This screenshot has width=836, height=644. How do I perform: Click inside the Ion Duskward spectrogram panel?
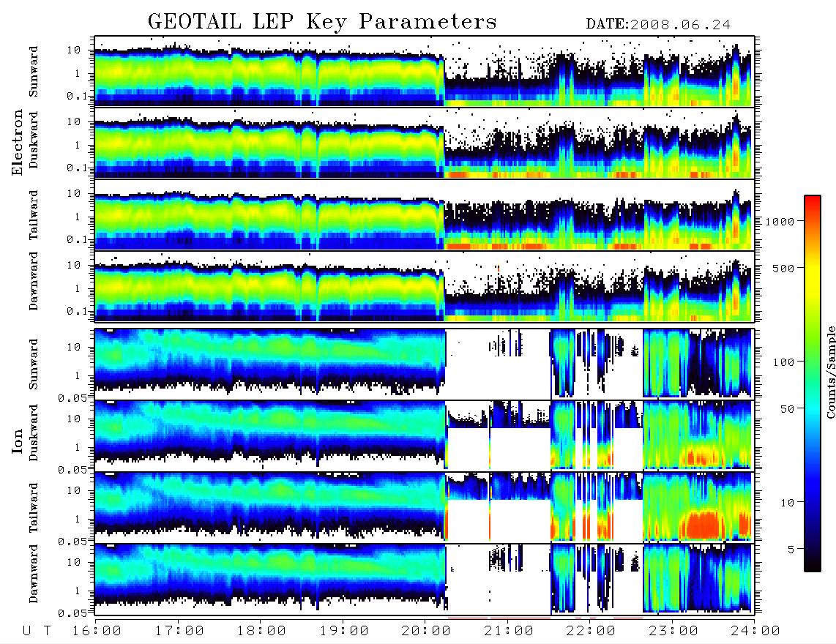coord(425,435)
